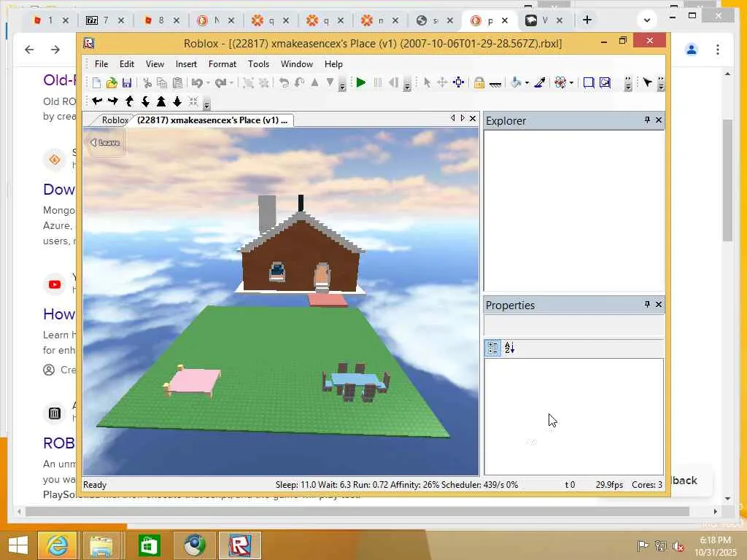Open the Insert menu

click(x=186, y=64)
